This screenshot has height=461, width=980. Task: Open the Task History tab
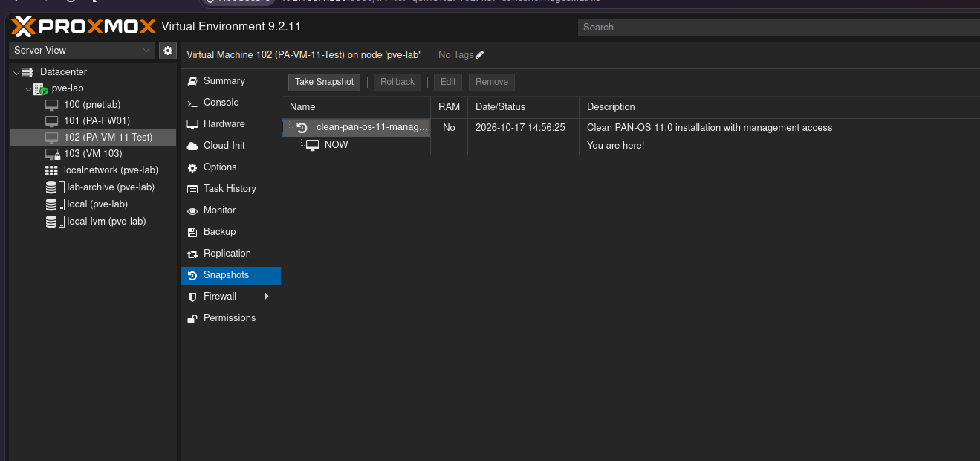(x=230, y=189)
